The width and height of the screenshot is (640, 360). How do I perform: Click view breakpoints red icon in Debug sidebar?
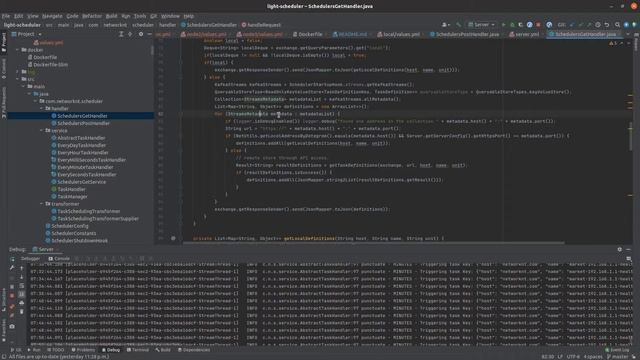coord(12,306)
